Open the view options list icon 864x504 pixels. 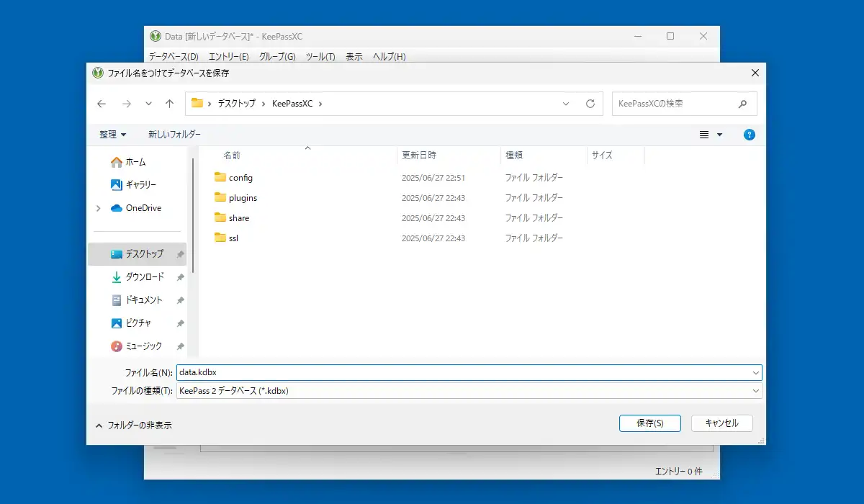click(x=704, y=135)
